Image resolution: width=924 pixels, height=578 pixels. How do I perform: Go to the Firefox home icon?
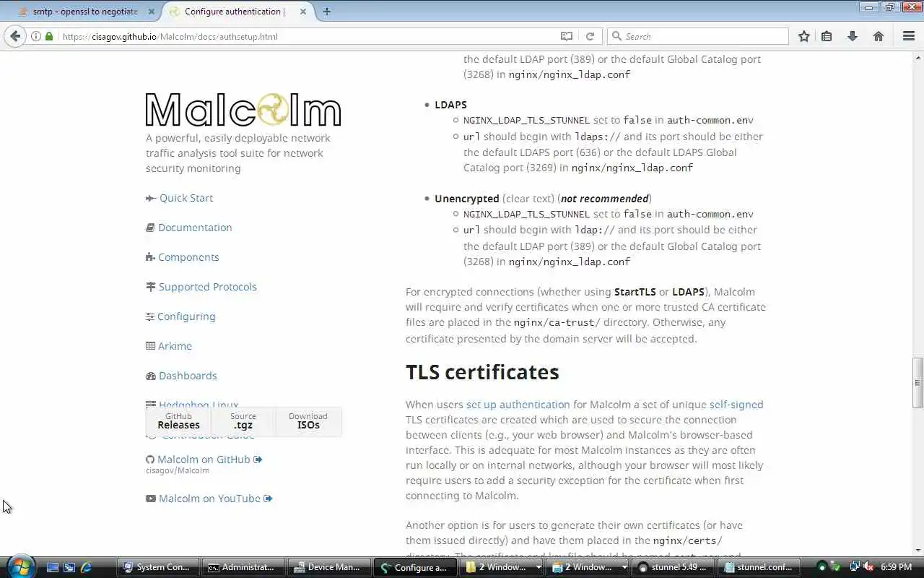tap(879, 36)
